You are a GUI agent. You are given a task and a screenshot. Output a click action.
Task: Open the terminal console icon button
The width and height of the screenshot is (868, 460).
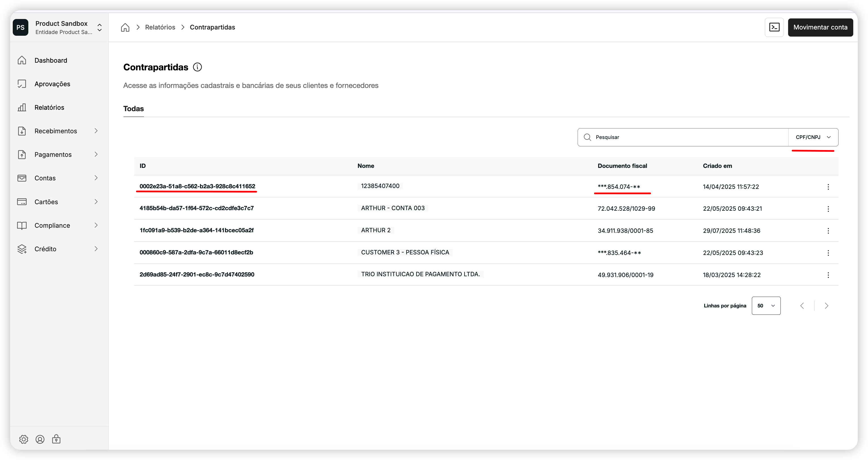774,27
